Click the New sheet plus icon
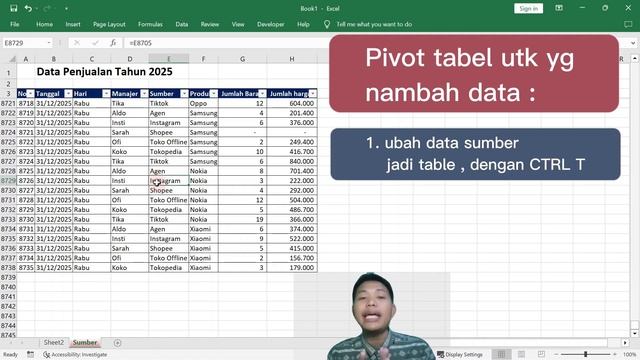The width and height of the screenshot is (640, 360). point(118,343)
